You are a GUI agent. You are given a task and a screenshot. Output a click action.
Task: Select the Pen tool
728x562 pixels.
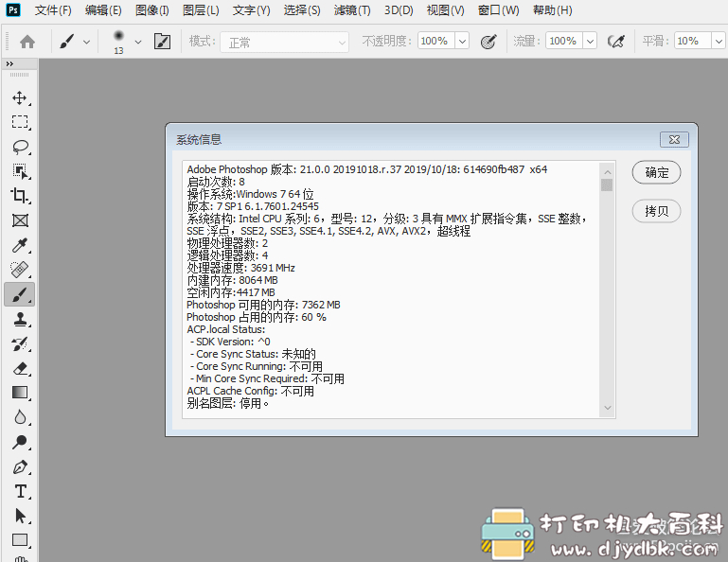coord(20,466)
